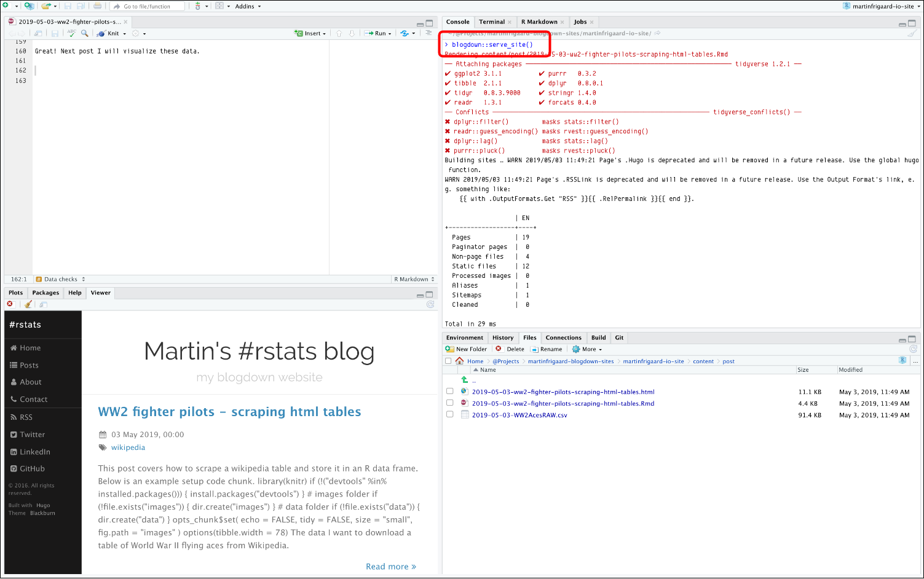924x579 pixels.
Task: Click the spellcheck icon in editor toolbar
Action: tap(71, 33)
